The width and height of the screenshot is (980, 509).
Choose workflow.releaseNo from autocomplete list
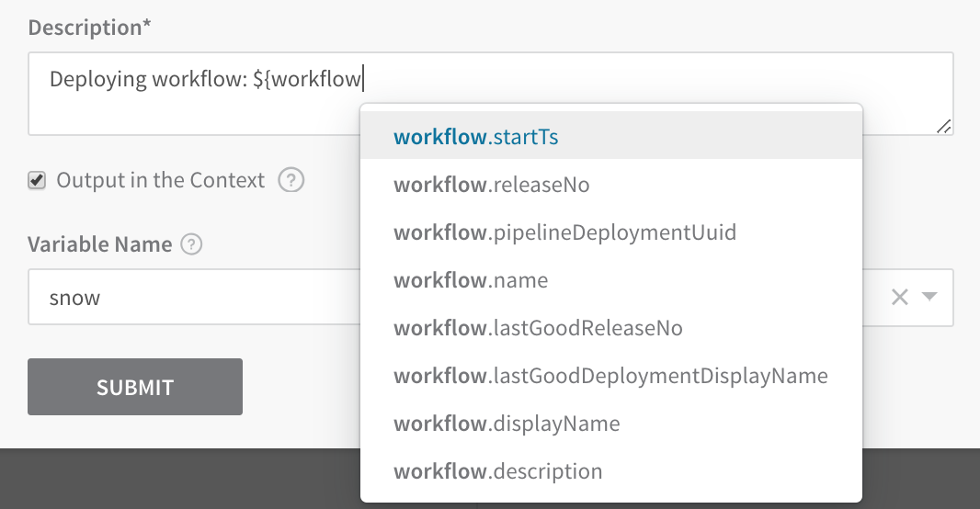point(611,185)
